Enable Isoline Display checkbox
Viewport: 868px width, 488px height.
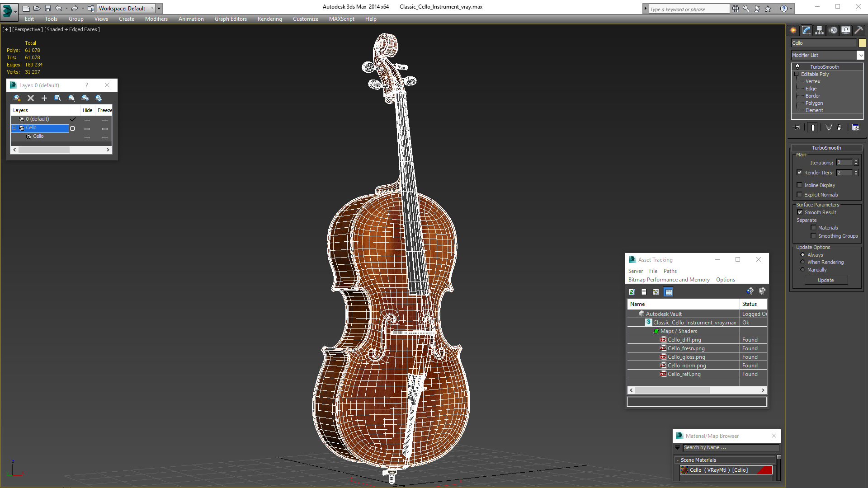[x=799, y=185]
